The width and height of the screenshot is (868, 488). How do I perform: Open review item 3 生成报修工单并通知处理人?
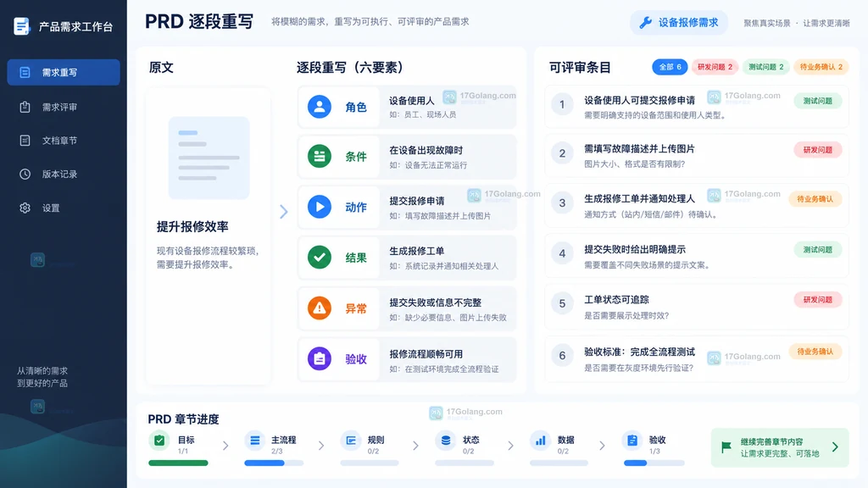click(x=697, y=206)
